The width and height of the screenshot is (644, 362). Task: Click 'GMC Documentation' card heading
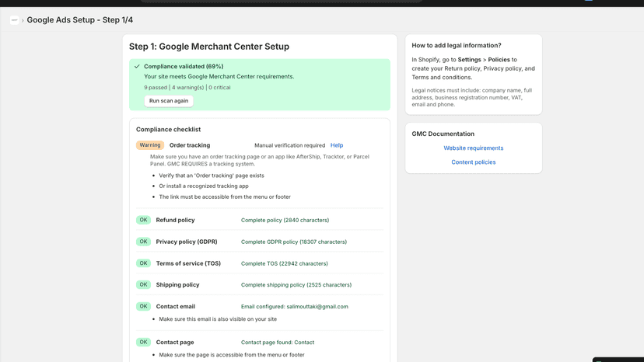coord(443,134)
